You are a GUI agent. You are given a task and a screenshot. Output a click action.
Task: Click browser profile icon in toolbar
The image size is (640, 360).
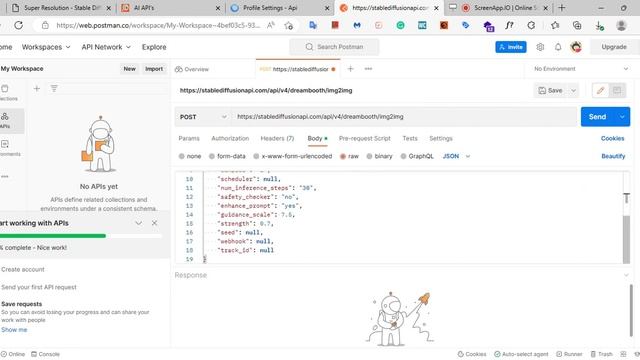pyautogui.click(x=621, y=25)
